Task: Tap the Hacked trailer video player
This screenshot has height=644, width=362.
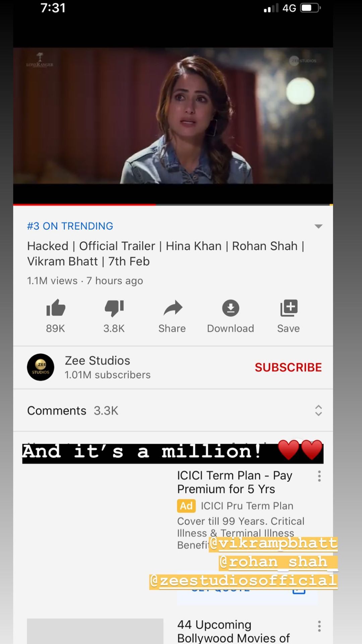Action: point(173,116)
